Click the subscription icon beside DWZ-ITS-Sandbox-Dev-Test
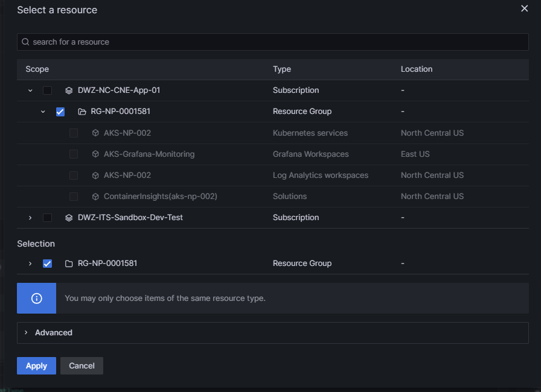This screenshot has height=392, width=541. pos(69,218)
